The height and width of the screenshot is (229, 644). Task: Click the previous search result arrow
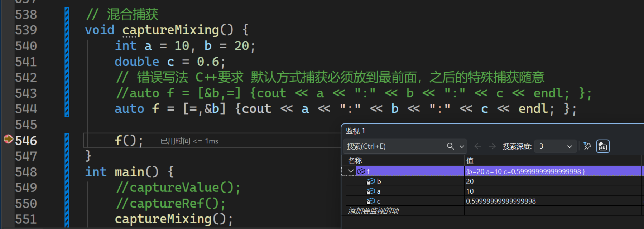tap(478, 146)
